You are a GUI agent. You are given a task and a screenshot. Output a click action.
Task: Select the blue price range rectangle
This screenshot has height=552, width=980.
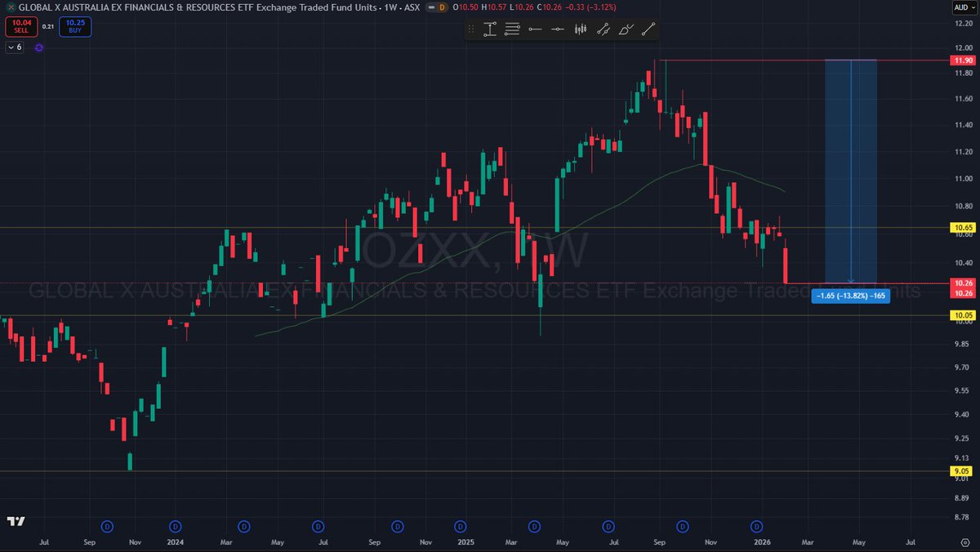pyautogui.click(x=851, y=171)
